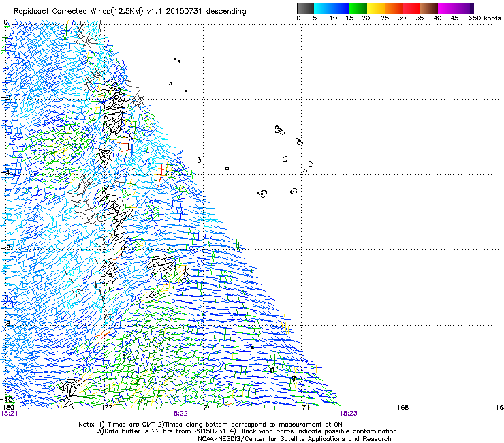Viewport: 504px width, 443px height.
Task: Click the '-6' latitude axis label
Action: pos(6,247)
